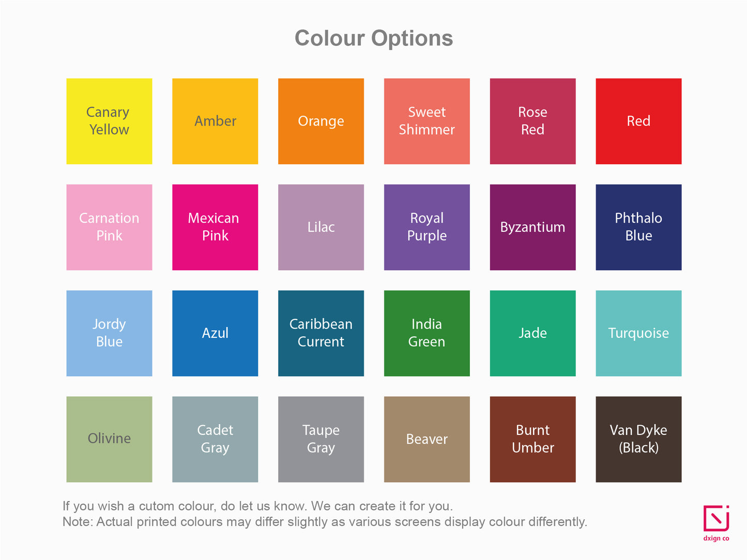Select the Olivine colour swatch
Image resolution: width=747 pixels, height=560 pixels.
tap(109, 439)
